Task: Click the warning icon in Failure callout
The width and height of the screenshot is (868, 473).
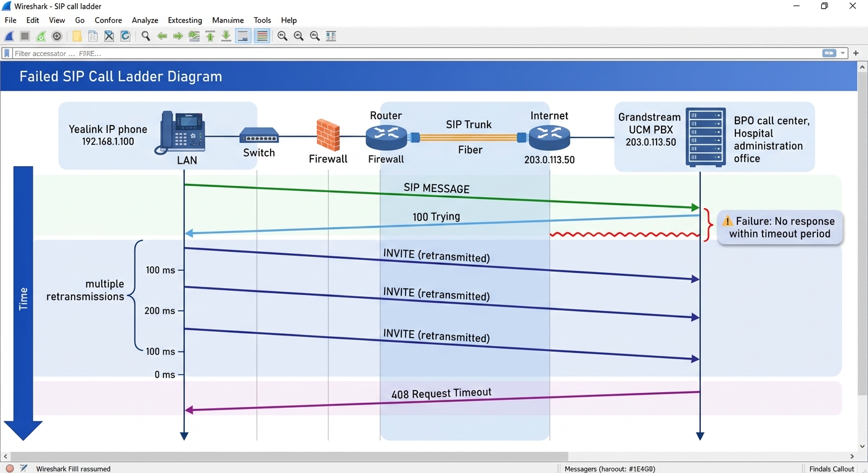Action: (727, 221)
